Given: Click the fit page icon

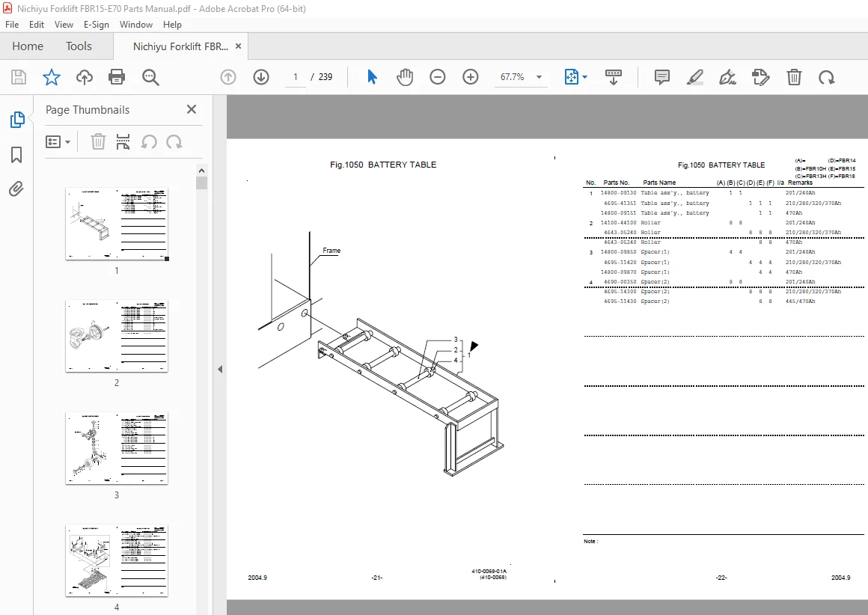Looking at the screenshot, I should tap(571, 77).
